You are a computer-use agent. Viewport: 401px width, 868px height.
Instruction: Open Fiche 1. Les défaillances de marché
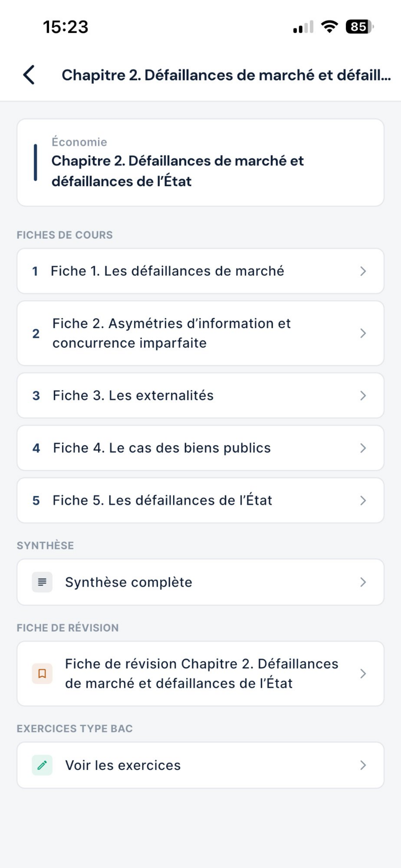(x=200, y=271)
